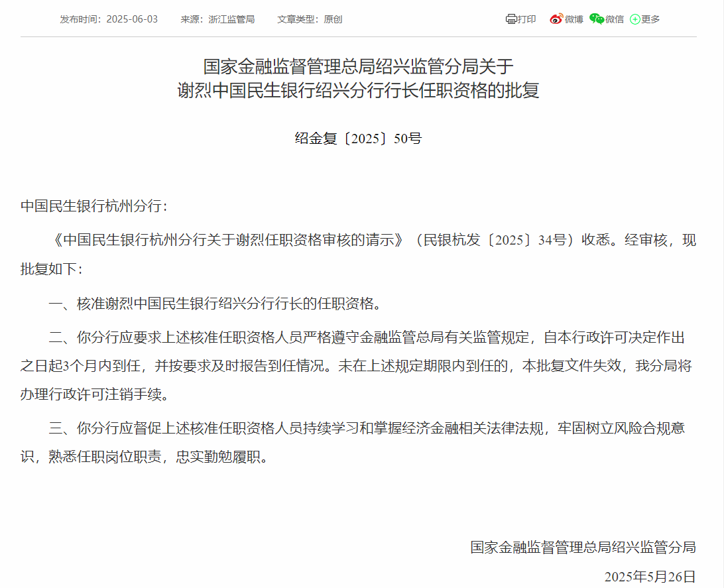Click the publish date 2025-06-03
Image resolution: width=724 pixels, height=588 pixels.
click(x=132, y=19)
